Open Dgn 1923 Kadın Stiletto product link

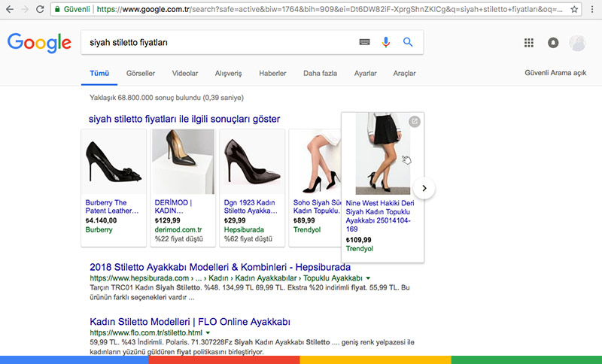251,206
